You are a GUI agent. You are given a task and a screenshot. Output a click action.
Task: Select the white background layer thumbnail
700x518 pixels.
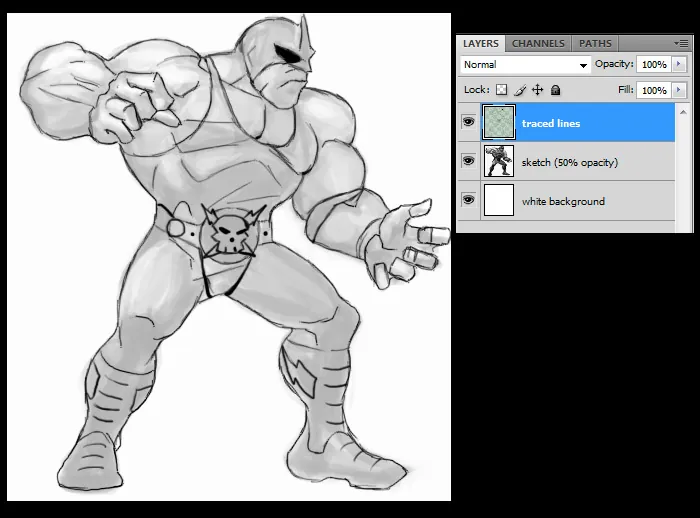coord(499,200)
